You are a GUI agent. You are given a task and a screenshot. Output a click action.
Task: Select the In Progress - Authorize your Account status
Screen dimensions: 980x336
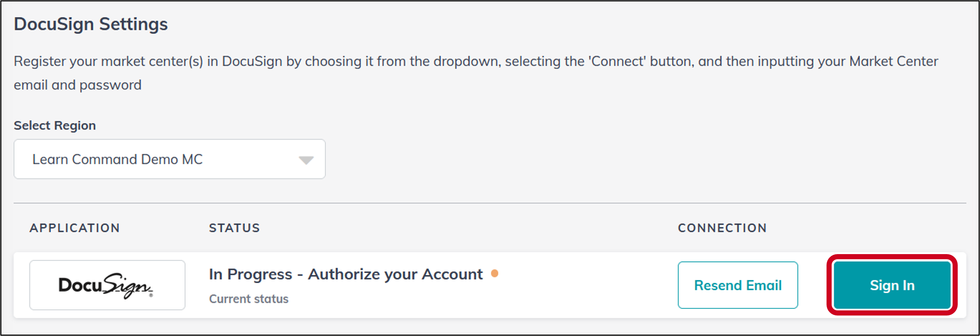tap(345, 273)
